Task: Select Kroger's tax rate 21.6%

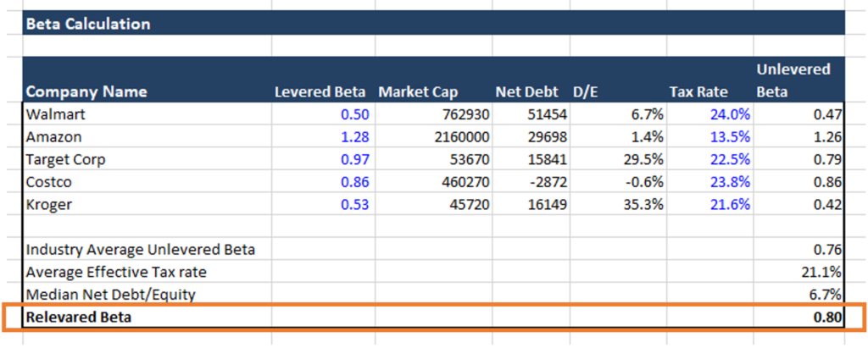Action: [x=710, y=205]
